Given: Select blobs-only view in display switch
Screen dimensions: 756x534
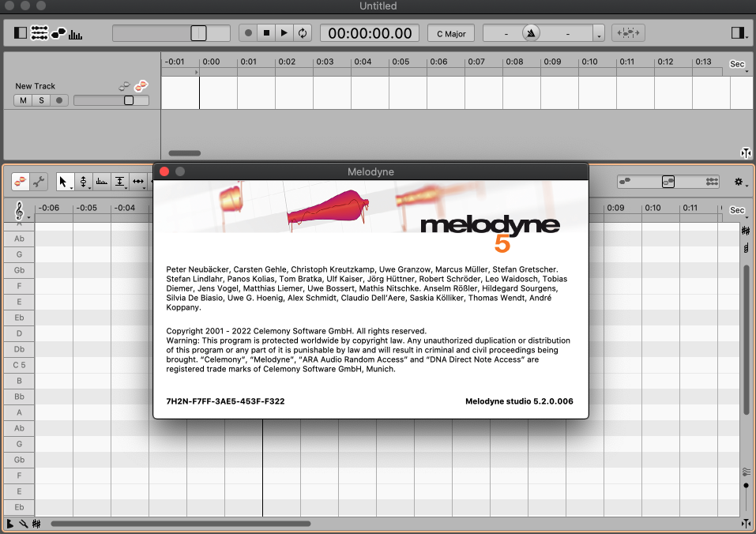Looking at the screenshot, I should tap(626, 181).
